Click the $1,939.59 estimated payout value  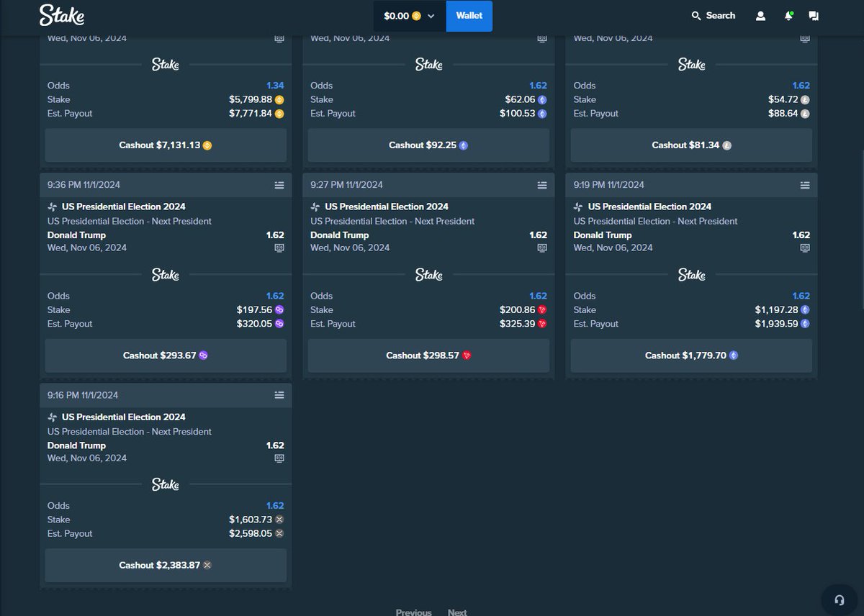776,324
